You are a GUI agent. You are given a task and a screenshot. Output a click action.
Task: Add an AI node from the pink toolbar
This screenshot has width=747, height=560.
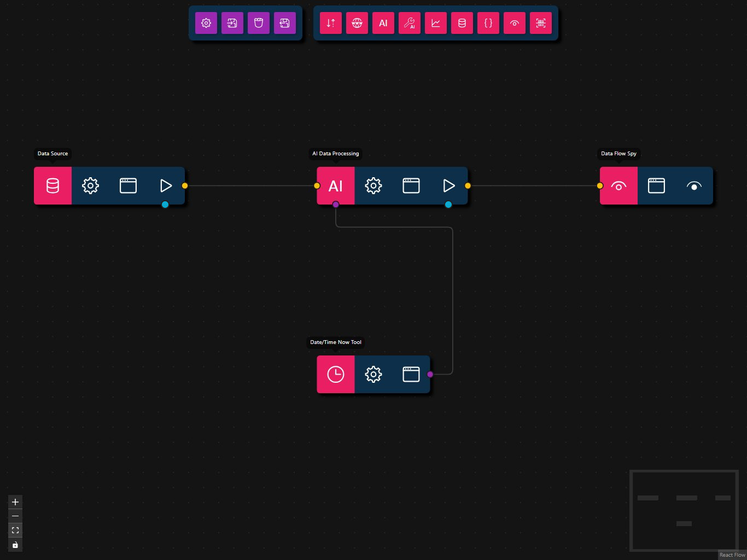tap(383, 23)
